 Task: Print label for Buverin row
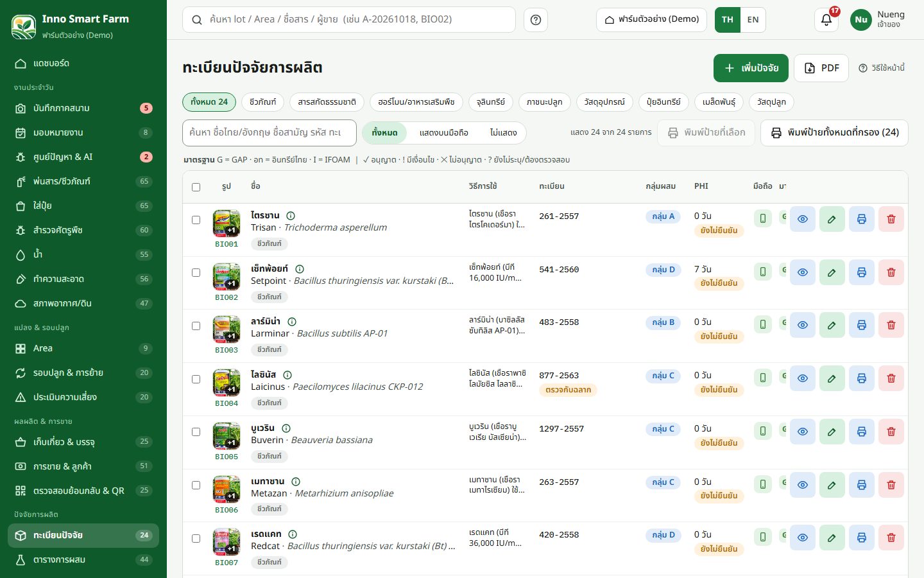pos(861,432)
